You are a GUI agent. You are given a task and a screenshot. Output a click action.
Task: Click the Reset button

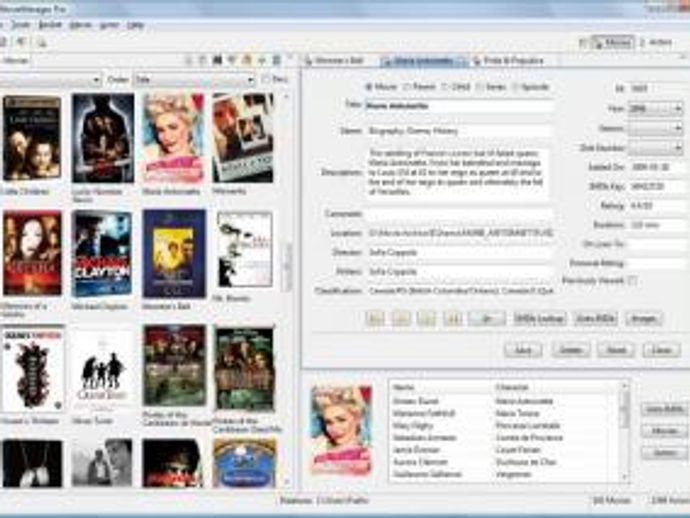616,350
